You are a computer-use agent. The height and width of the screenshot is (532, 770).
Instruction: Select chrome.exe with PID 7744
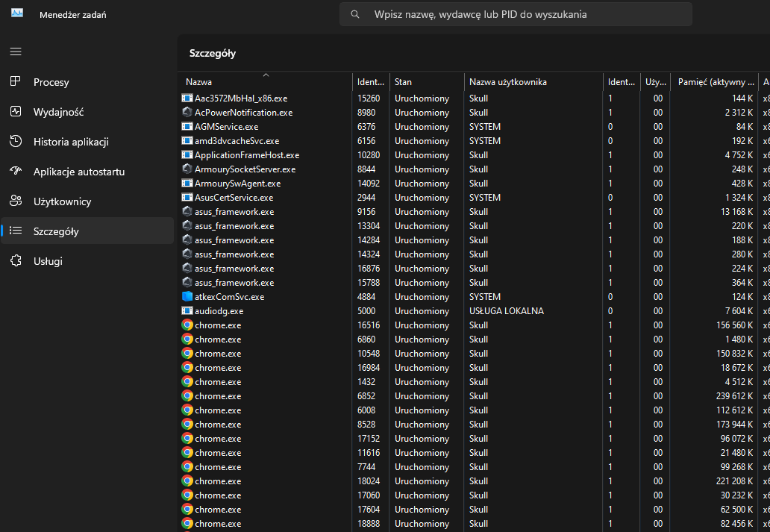(x=474, y=467)
